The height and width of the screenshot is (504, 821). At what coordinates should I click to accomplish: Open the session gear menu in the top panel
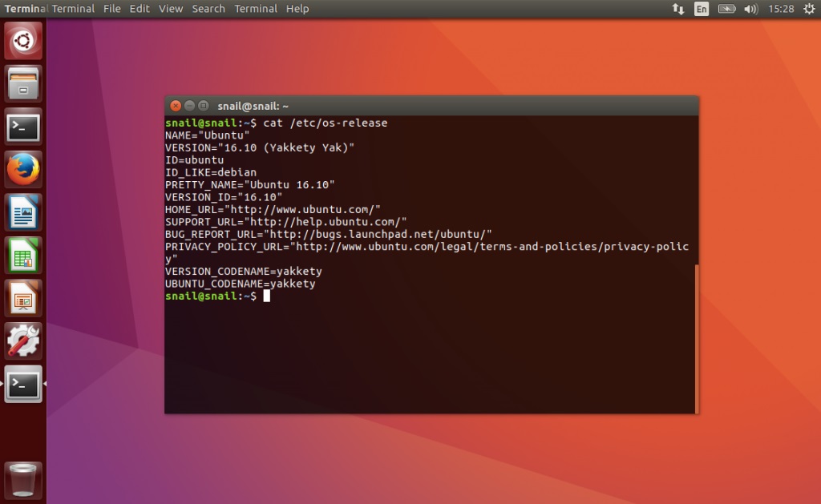pos(809,9)
